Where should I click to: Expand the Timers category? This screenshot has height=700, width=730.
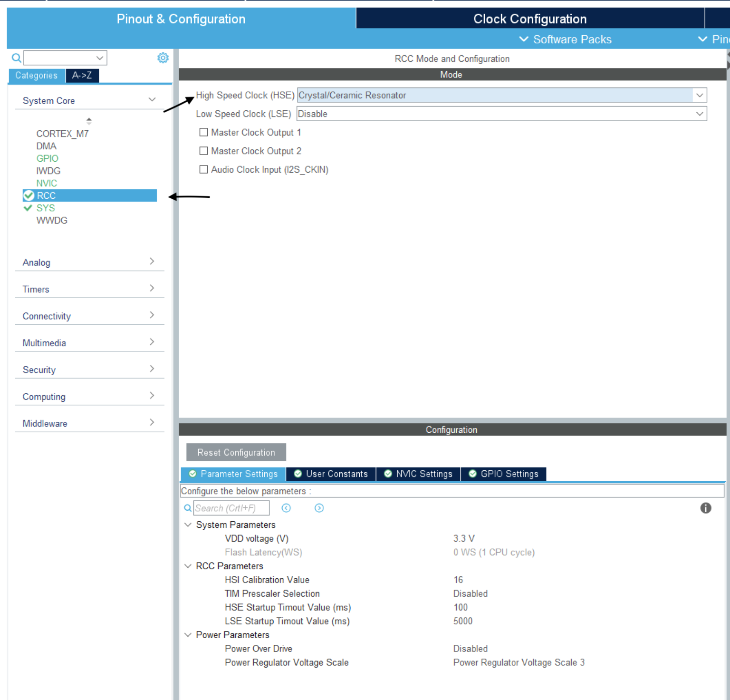tap(89, 289)
